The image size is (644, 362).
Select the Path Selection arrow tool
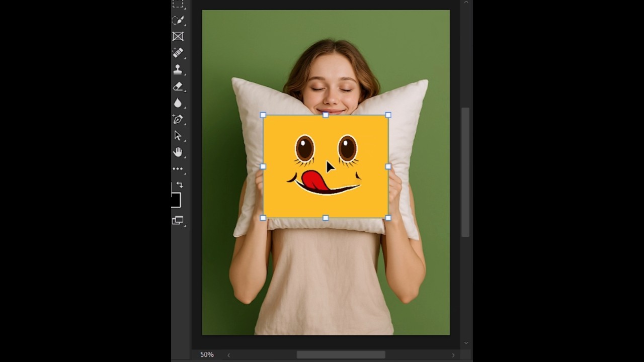point(178,135)
